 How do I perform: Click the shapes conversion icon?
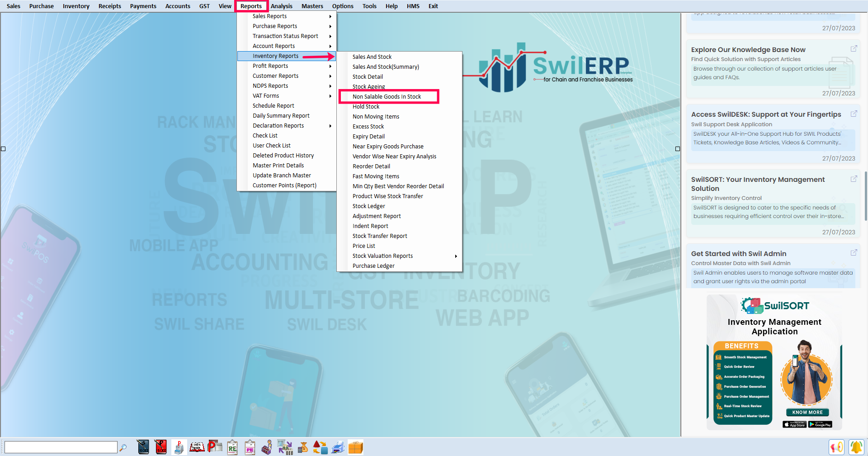click(x=320, y=447)
